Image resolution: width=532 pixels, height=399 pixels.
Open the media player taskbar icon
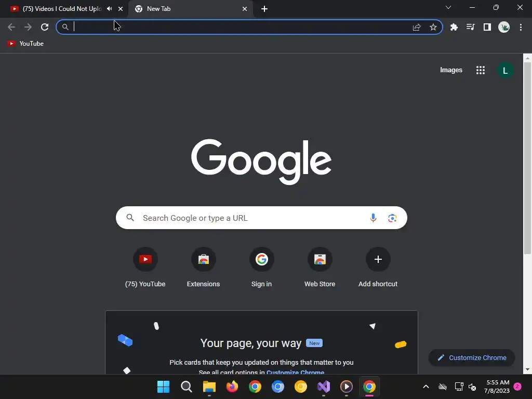point(347,387)
